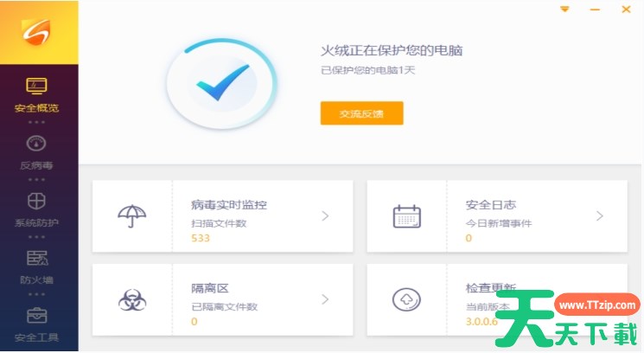
Task: Expand the 安全日志 chevron arrow
Action: click(x=600, y=215)
